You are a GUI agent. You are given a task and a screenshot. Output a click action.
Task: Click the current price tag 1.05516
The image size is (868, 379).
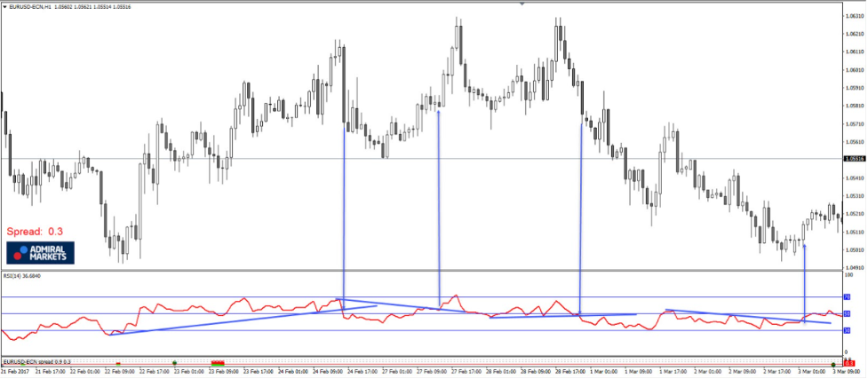point(855,159)
